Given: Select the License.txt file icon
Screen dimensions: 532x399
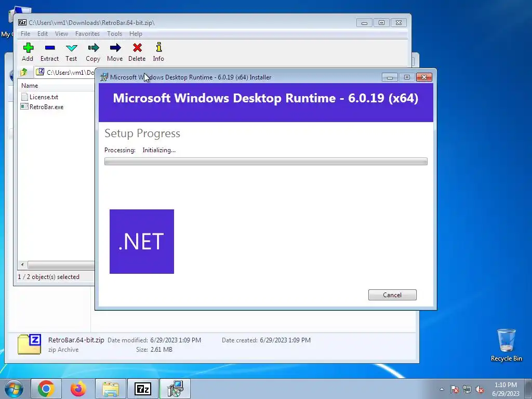Looking at the screenshot, I should 24,97.
